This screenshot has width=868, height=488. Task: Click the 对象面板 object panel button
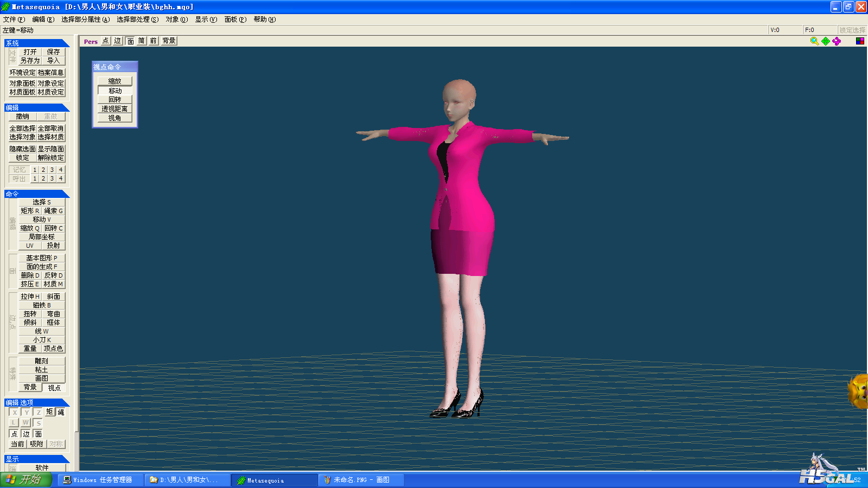click(x=22, y=84)
